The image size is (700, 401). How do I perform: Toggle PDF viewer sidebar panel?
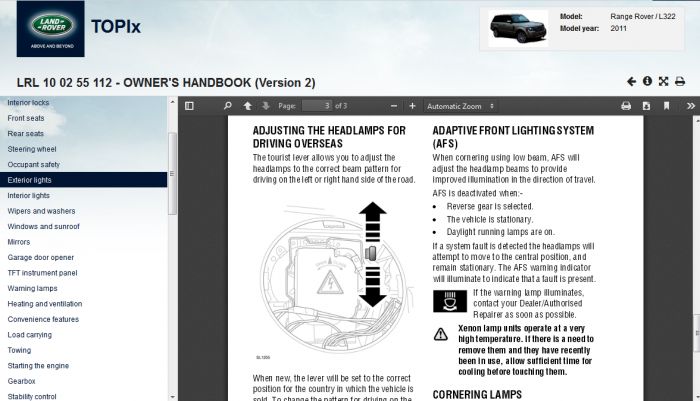coord(189,106)
